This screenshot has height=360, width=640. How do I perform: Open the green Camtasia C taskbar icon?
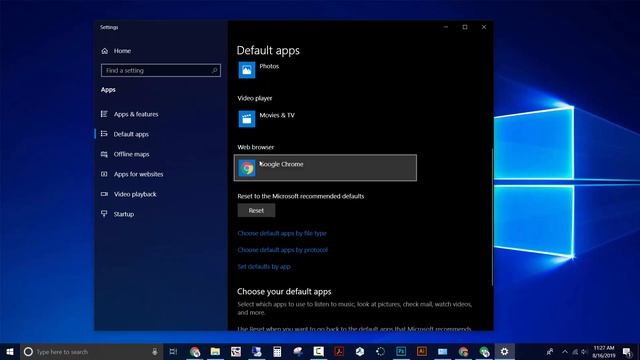[318, 351]
